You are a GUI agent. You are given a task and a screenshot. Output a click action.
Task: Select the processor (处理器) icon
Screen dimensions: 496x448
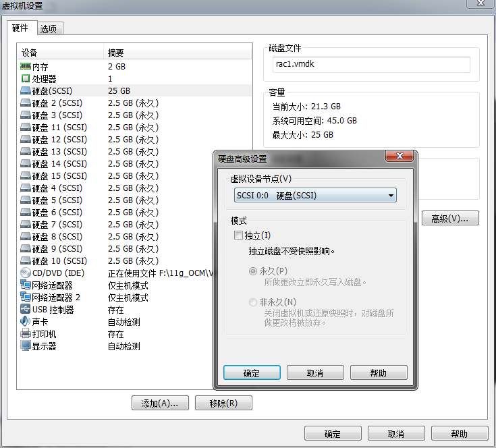(26, 79)
